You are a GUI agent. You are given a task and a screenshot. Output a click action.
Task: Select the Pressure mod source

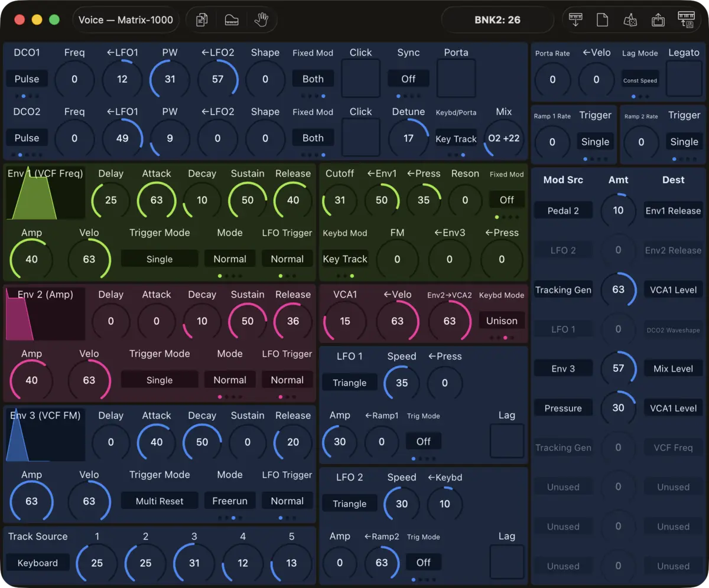pyautogui.click(x=563, y=408)
